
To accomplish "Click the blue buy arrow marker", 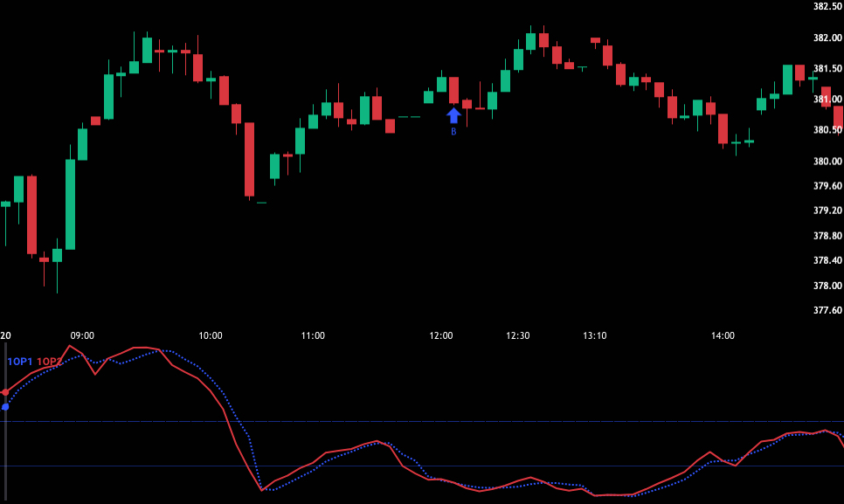I will (453, 115).
